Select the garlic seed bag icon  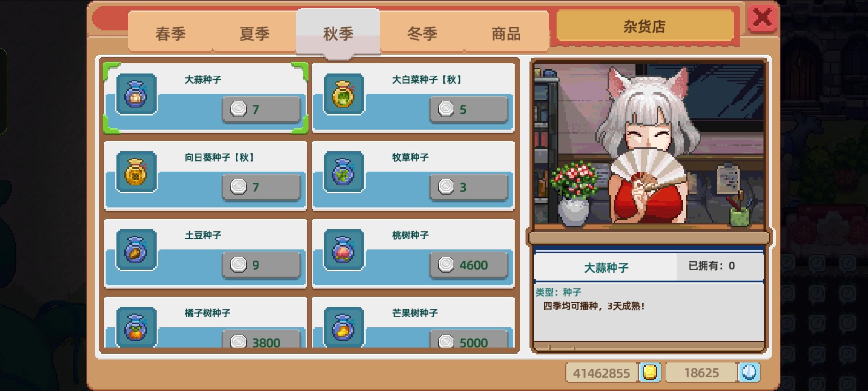[x=136, y=94]
